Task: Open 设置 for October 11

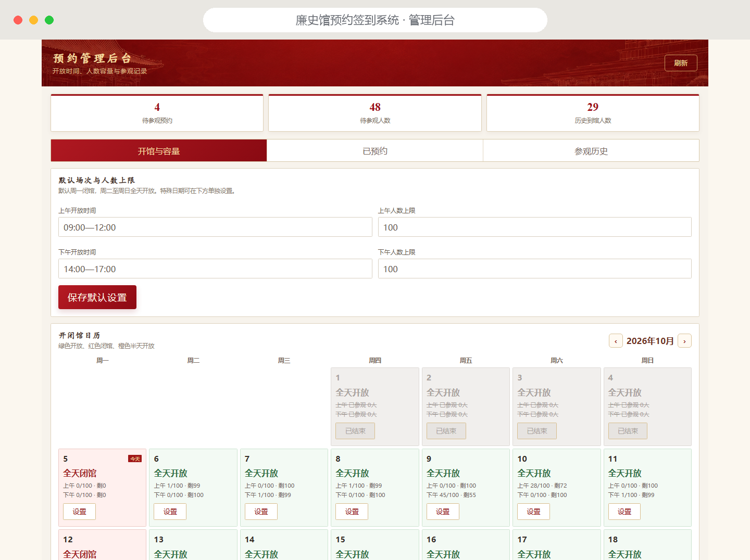Action: (624, 512)
